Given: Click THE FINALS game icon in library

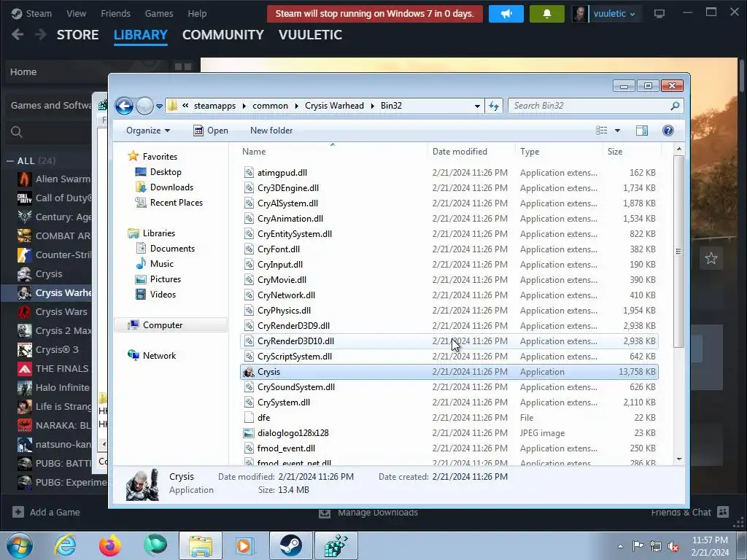Looking at the screenshot, I should [25, 368].
